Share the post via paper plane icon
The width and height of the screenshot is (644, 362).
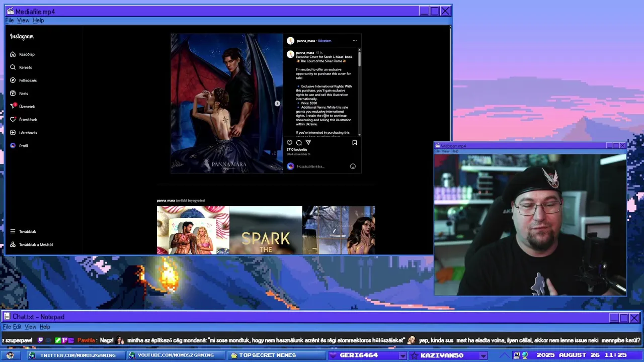[x=308, y=143]
